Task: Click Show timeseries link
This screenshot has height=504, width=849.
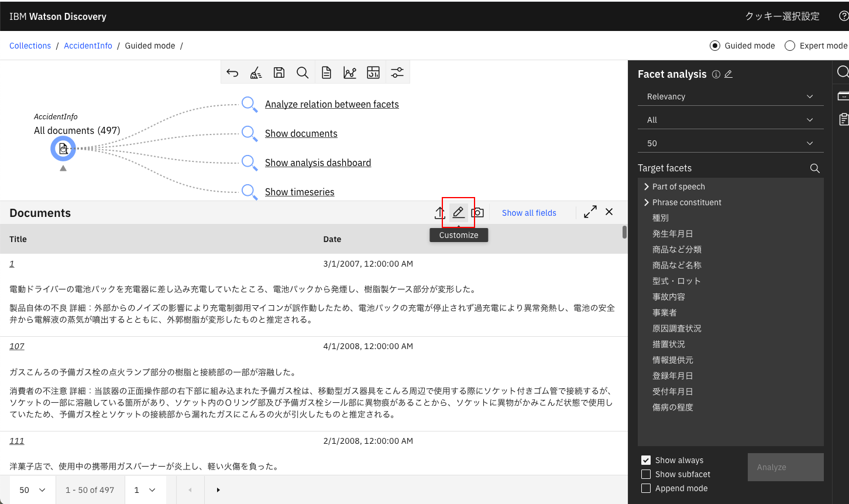Action: [x=300, y=192]
